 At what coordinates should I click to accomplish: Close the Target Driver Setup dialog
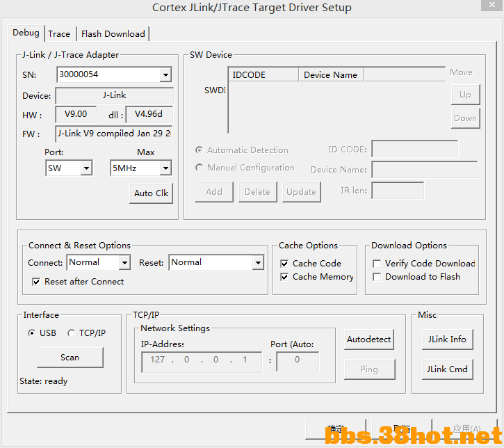492,5
